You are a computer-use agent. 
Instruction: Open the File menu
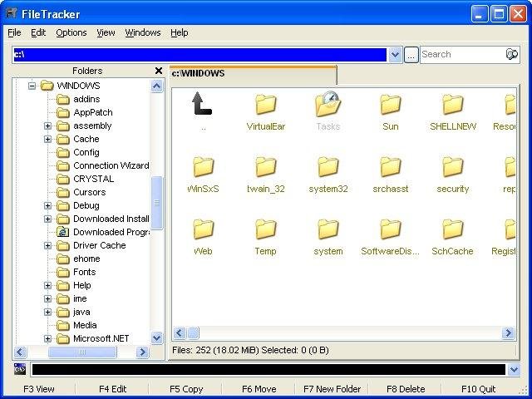[x=14, y=32]
